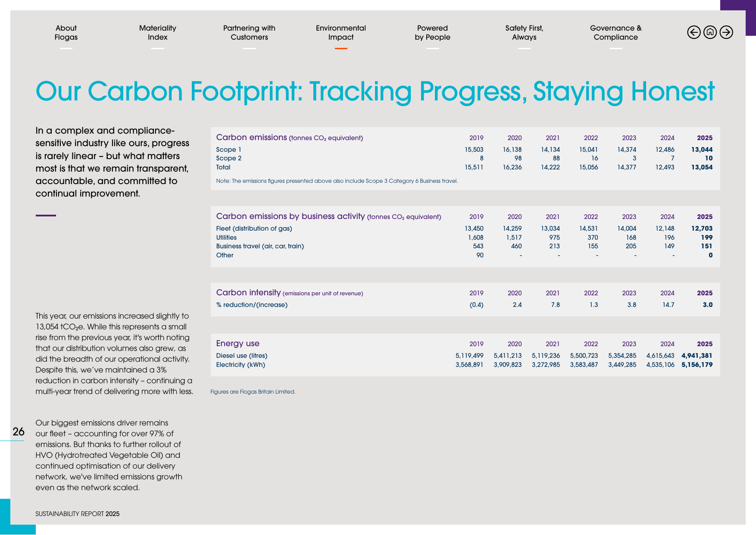Go to the next page arrow icon
756x535 pixels.
pyautogui.click(x=726, y=32)
